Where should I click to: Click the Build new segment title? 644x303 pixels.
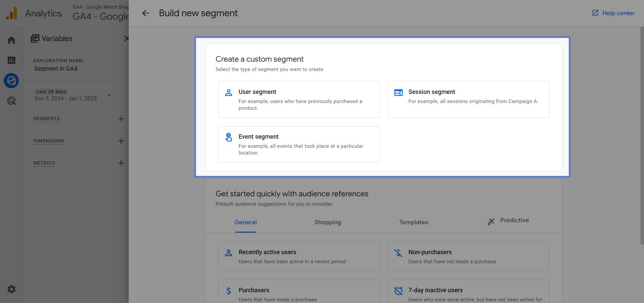[x=198, y=13]
